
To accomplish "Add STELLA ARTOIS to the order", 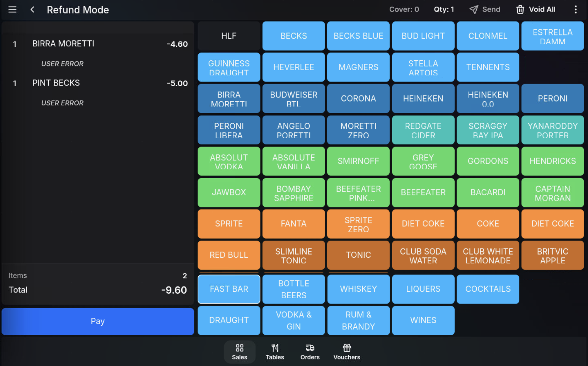I will (x=423, y=67).
